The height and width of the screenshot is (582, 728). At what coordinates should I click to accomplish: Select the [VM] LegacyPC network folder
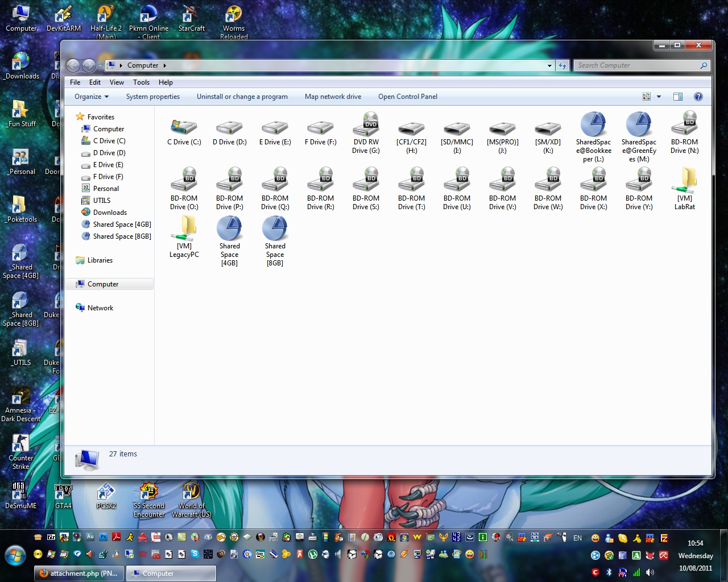[x=184, y=229]
